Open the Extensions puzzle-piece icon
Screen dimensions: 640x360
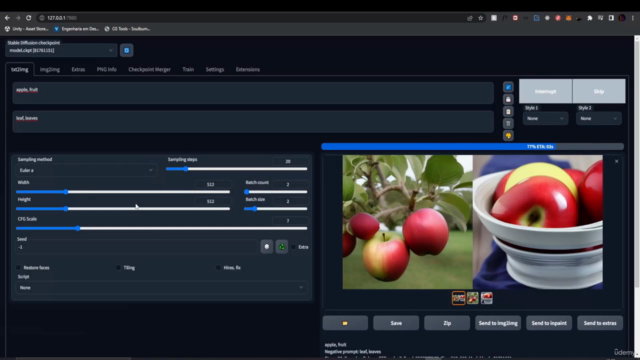pos(590,18)
